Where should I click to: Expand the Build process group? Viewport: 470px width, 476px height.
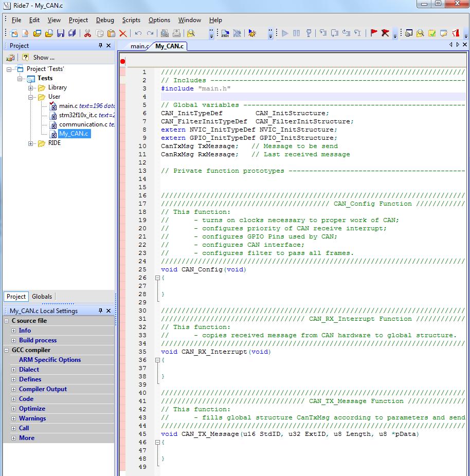tap(14, 340)
